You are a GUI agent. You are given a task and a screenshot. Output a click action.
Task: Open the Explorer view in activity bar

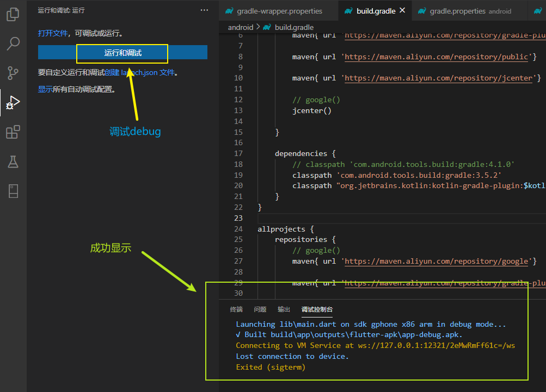click(x=13, y=15)
